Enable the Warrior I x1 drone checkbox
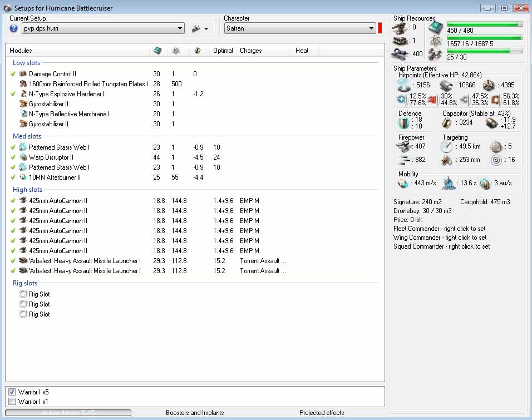Viewport: 532px width, 420px height. 12,402
